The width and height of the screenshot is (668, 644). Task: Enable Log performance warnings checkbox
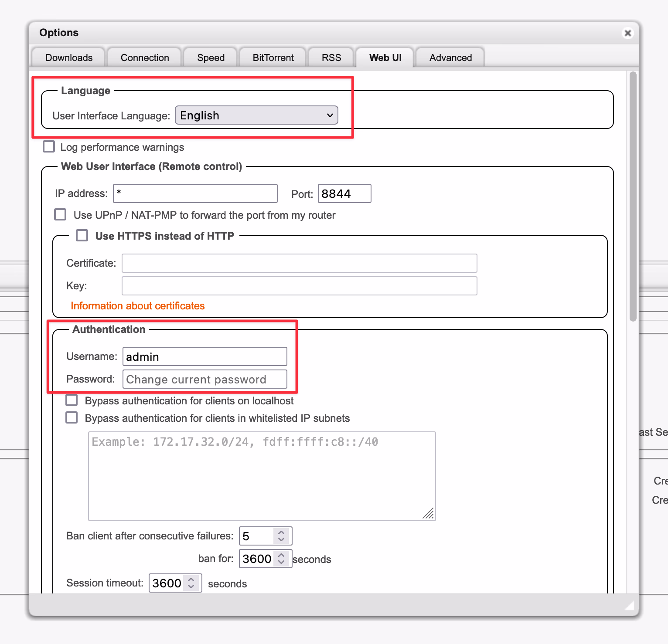tap(49, 147)
